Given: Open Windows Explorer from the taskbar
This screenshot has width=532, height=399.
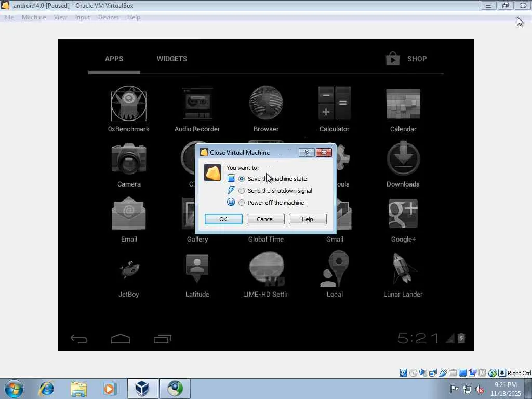Looking at the screenshot, I should tap(79, 389).
